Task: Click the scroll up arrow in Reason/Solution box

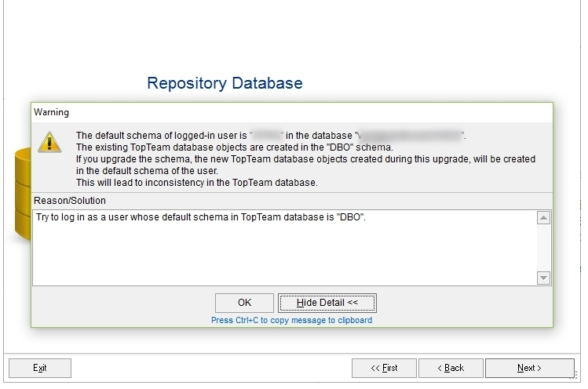Action: (543, 218)
